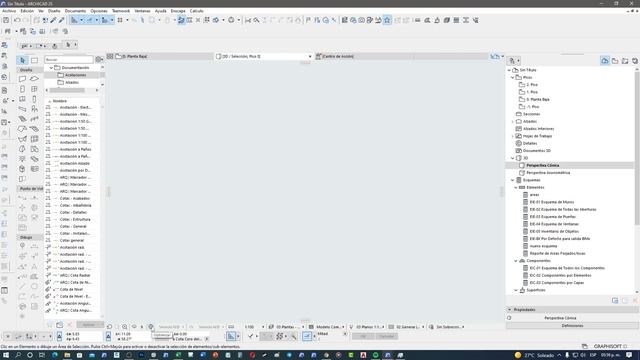Click the Buscar search field

(69, 60)
